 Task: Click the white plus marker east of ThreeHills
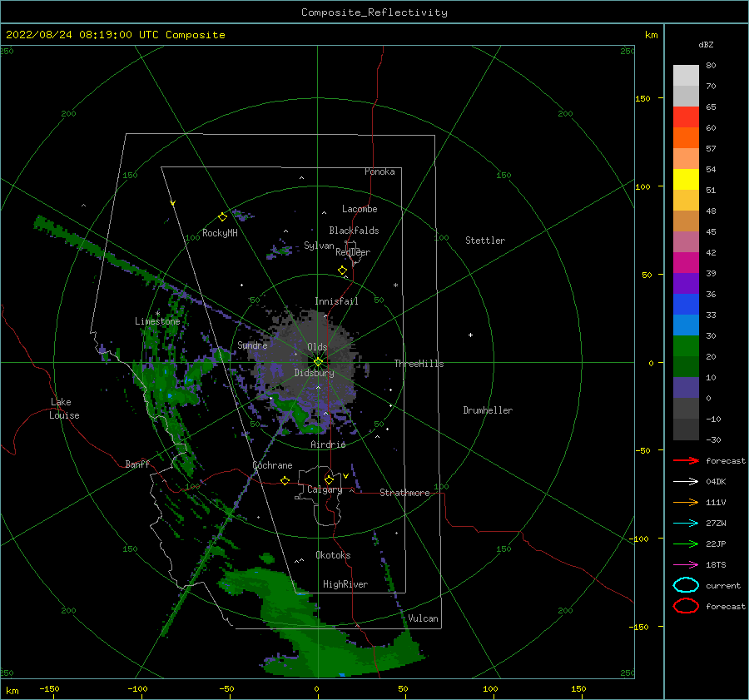point(470,335)
